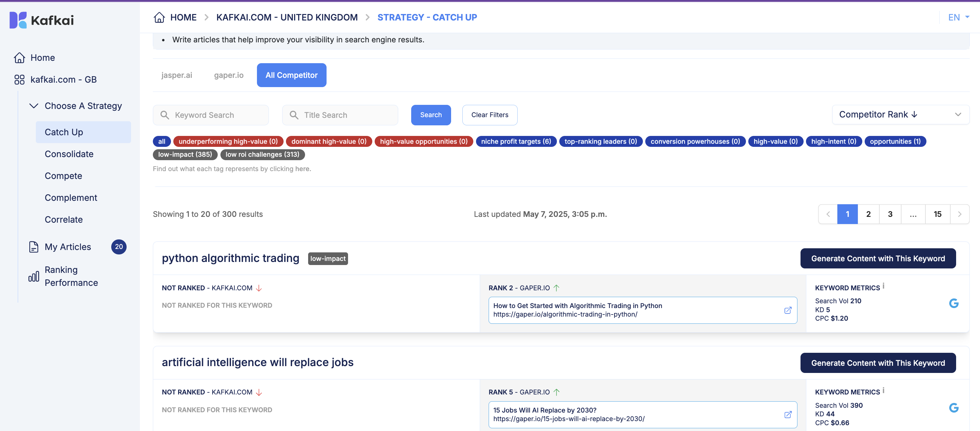Open the My Articles document icon
The image size is (980, 431).
33,247
